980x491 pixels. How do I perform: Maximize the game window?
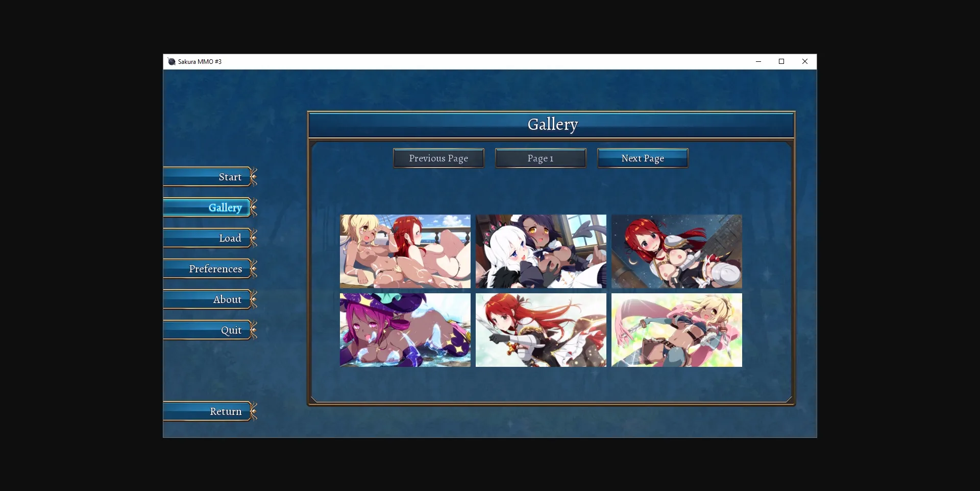click(781, 61)
